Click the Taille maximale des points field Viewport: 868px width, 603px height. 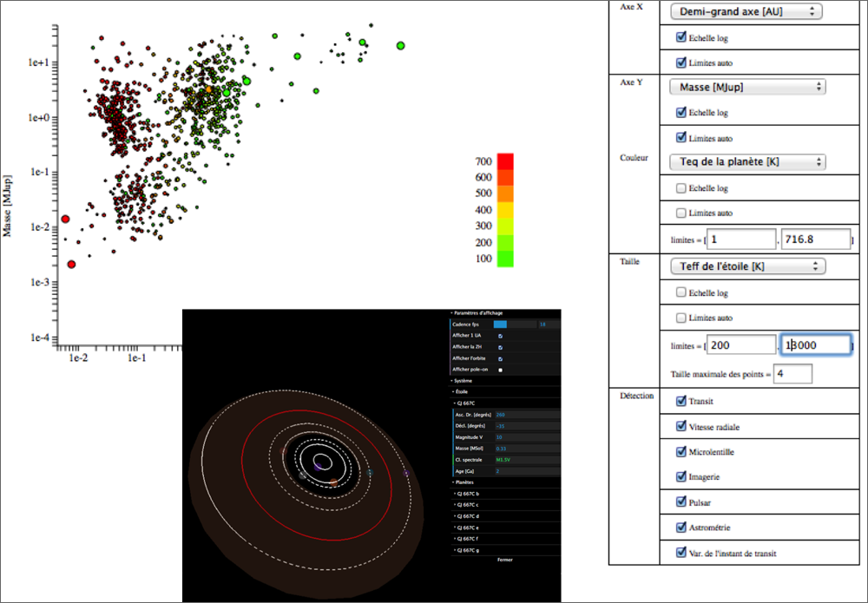pyautogui.click(x=786, y=374)
